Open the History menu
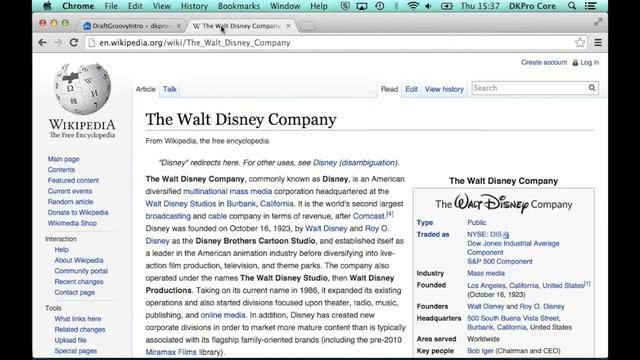Image resolution: width=640 pixels, height=360 pixels. tap(194, 6)
